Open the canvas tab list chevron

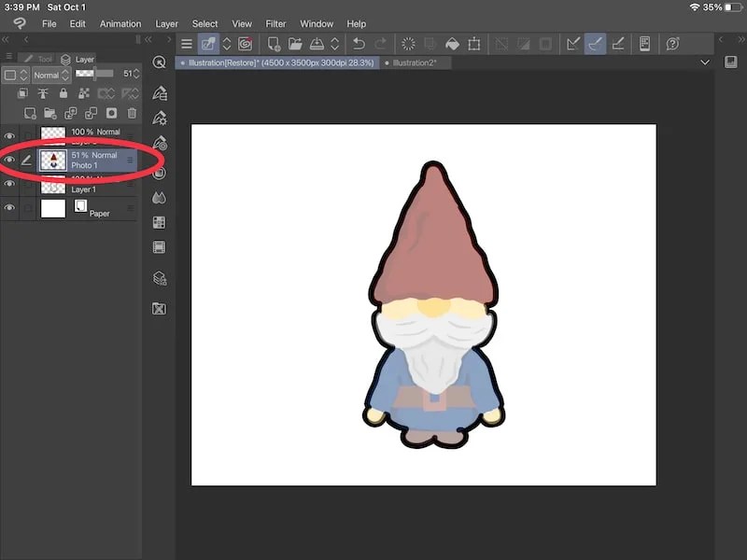click(x=706, y=63)
